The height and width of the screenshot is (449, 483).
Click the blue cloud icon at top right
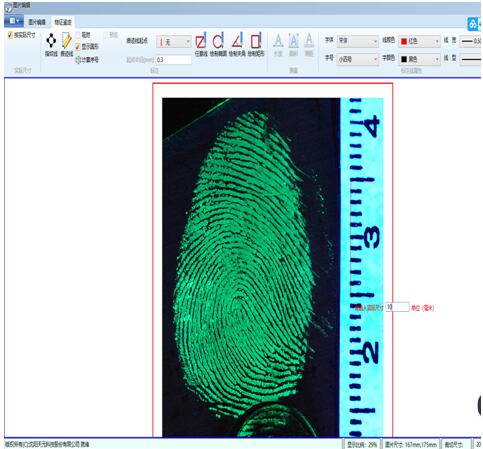click(x=473, y=24)
